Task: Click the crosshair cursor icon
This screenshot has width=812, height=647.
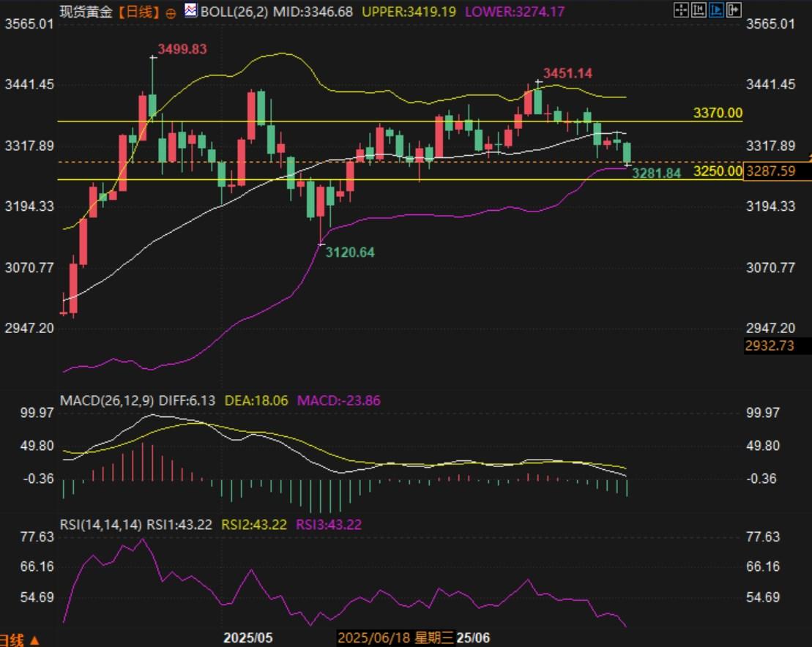Action: [681, 10]
